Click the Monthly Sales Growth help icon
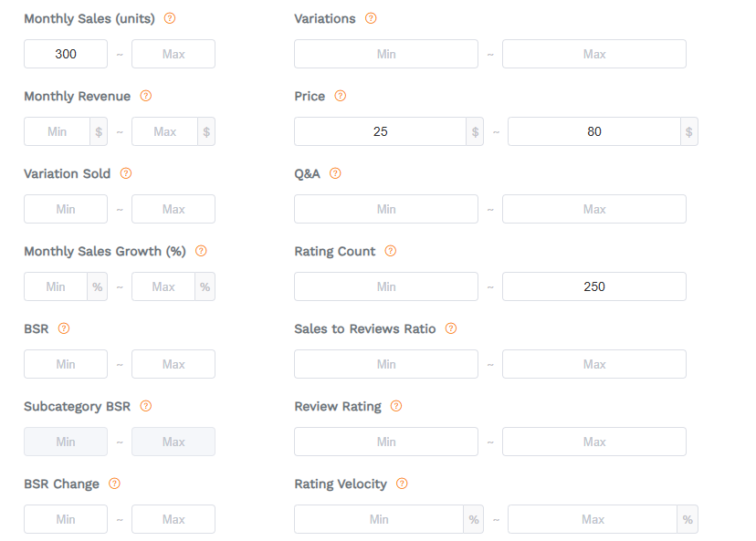This screenshot has width=756, height=541. (x=200, y=251)
